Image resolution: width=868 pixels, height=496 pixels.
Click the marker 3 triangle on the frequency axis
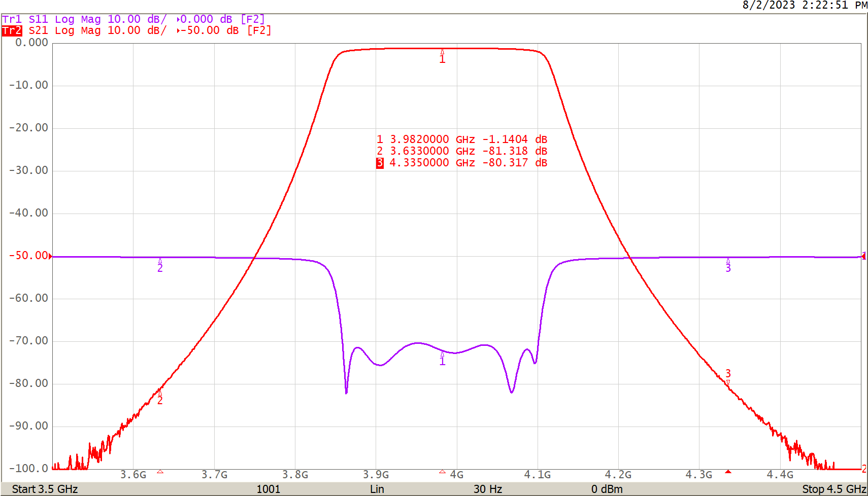tap(728, 472)
